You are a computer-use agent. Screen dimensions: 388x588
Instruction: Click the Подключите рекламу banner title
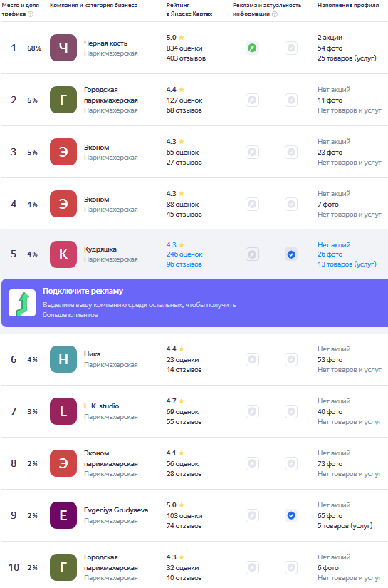click(83, 291)
